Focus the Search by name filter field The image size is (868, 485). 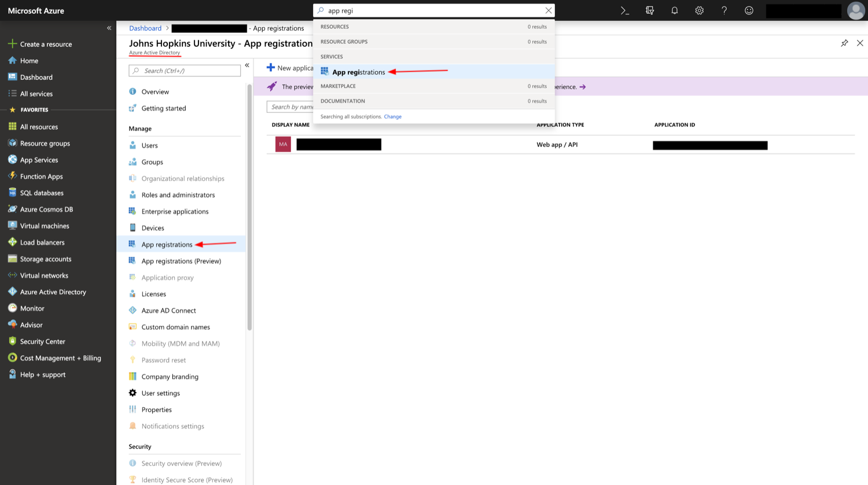coord(290,106)
